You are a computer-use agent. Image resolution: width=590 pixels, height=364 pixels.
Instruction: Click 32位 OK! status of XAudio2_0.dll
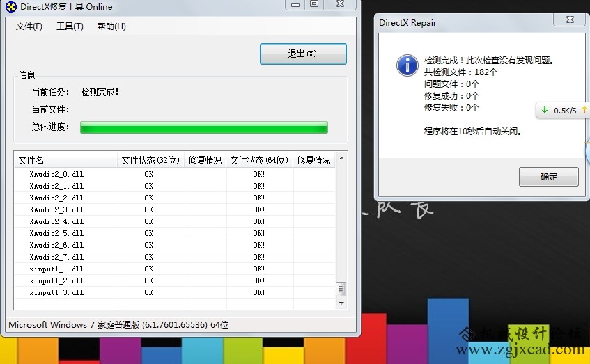[150, 174]
